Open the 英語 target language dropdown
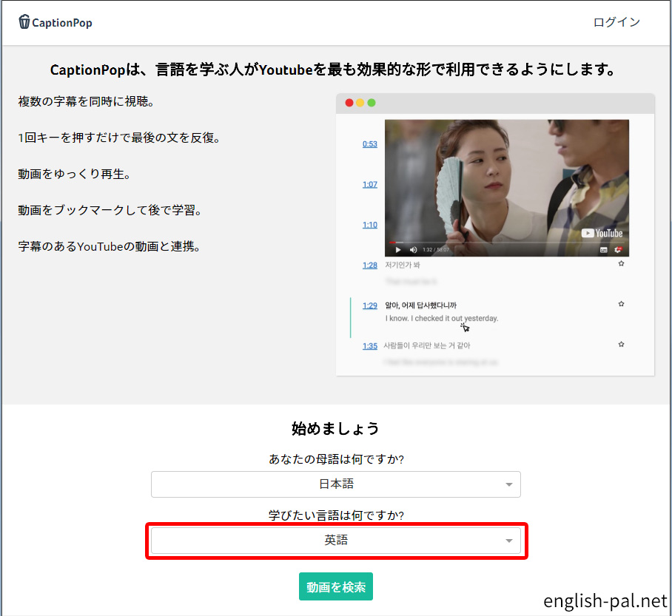672x616 pixels. click(335, 540)
